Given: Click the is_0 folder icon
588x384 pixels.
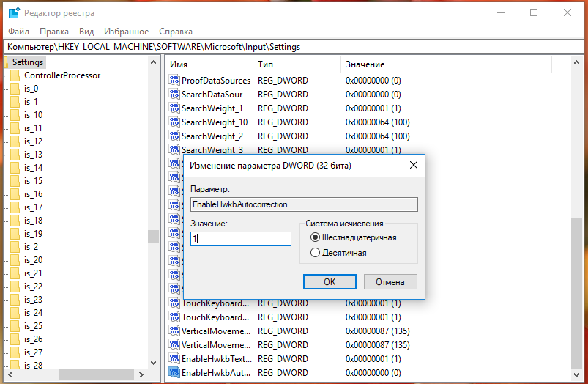Looking at the screenshot, I should point(15,89).
